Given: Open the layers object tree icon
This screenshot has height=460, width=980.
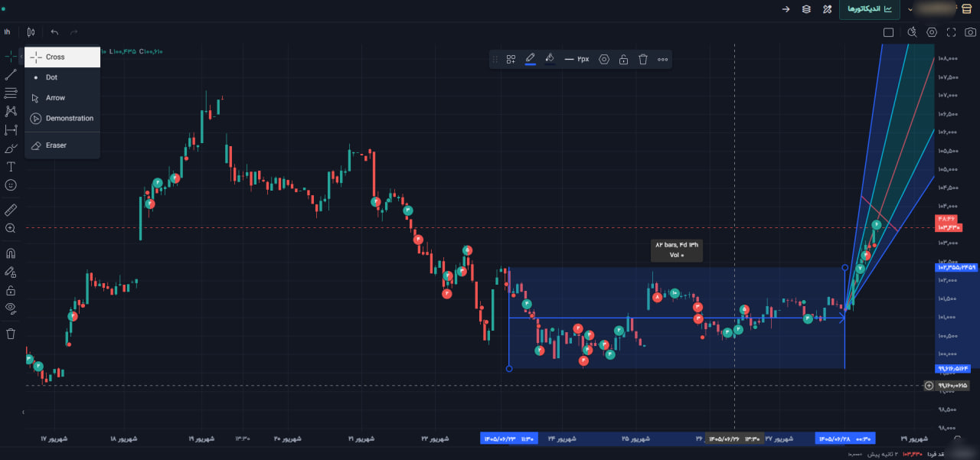Looking at the screenshot, I should (806, 9).
